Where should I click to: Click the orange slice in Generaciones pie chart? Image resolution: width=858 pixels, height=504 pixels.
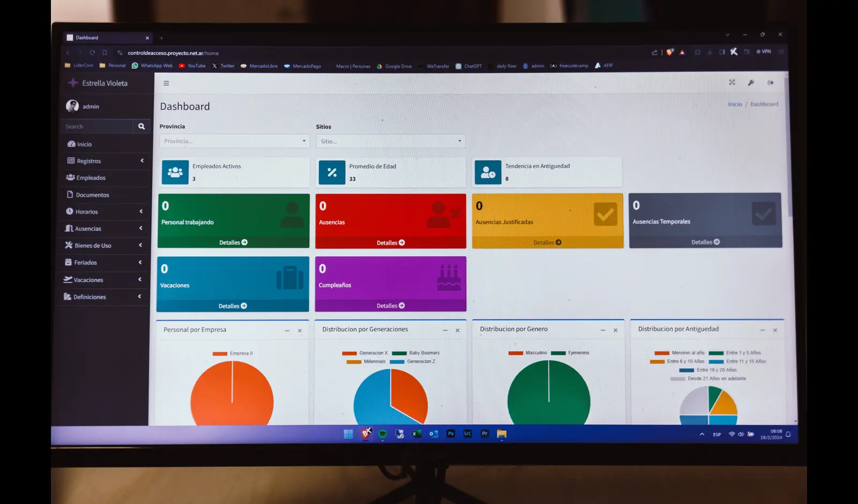click(408, 394)
